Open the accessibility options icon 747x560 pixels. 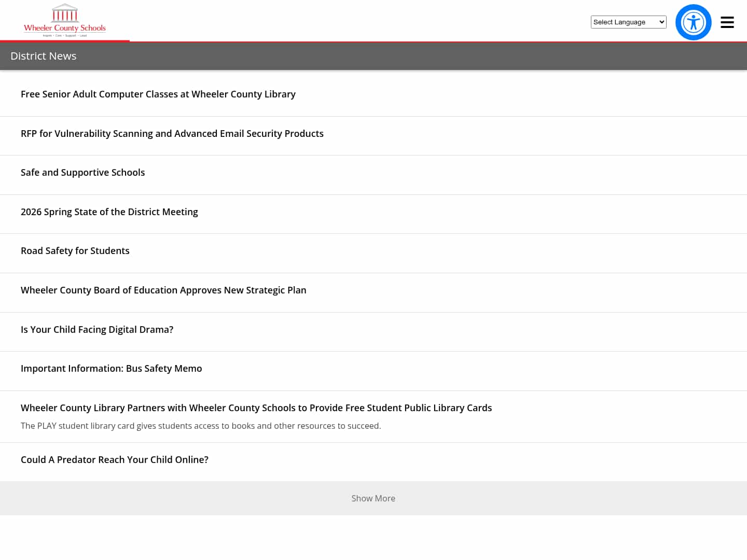click(x=693, y=22)
